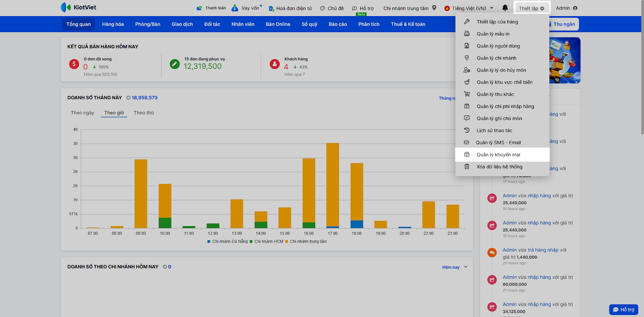
Task: Click the wrench icon for Thiết lập cửa hàng
Action: click(467, 22)
